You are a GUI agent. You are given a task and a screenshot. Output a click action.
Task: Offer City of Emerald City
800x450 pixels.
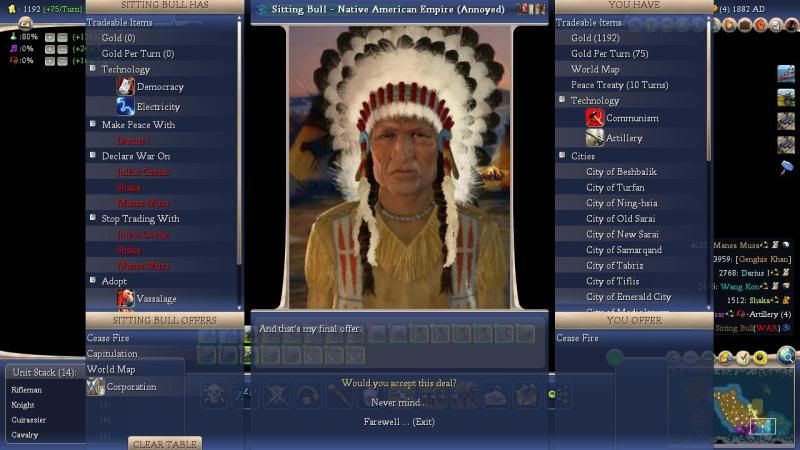pos(629,297)
